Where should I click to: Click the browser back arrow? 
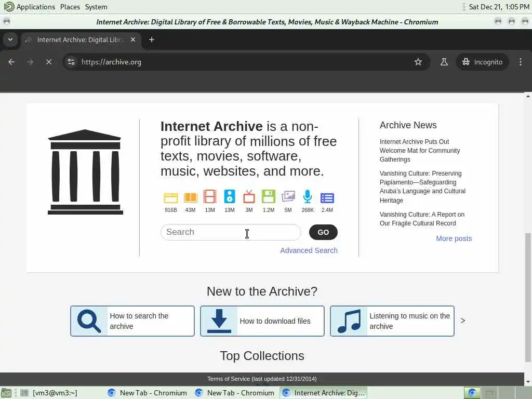(x=11, y=62)
